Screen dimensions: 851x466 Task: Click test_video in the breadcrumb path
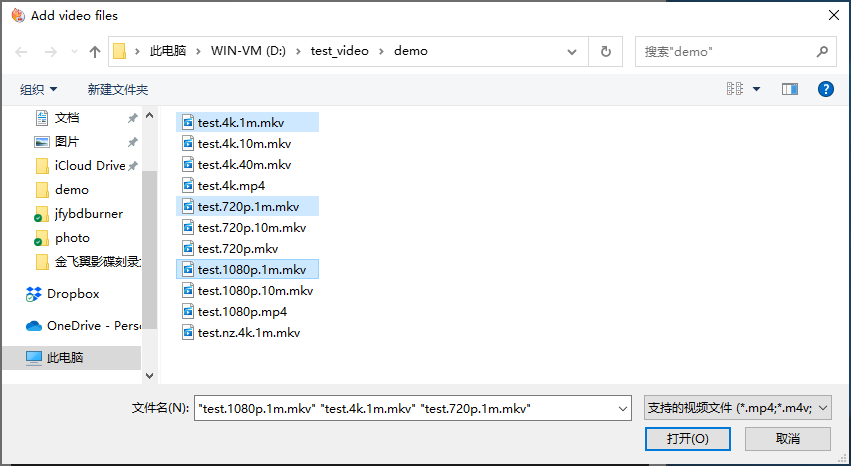click(x=339, y=51)
